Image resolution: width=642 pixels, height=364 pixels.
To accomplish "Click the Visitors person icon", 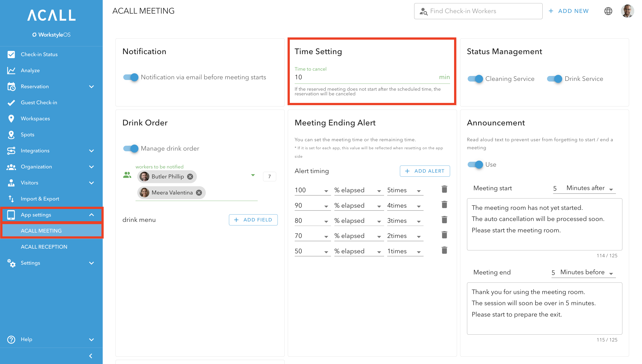I will point(11,183).
